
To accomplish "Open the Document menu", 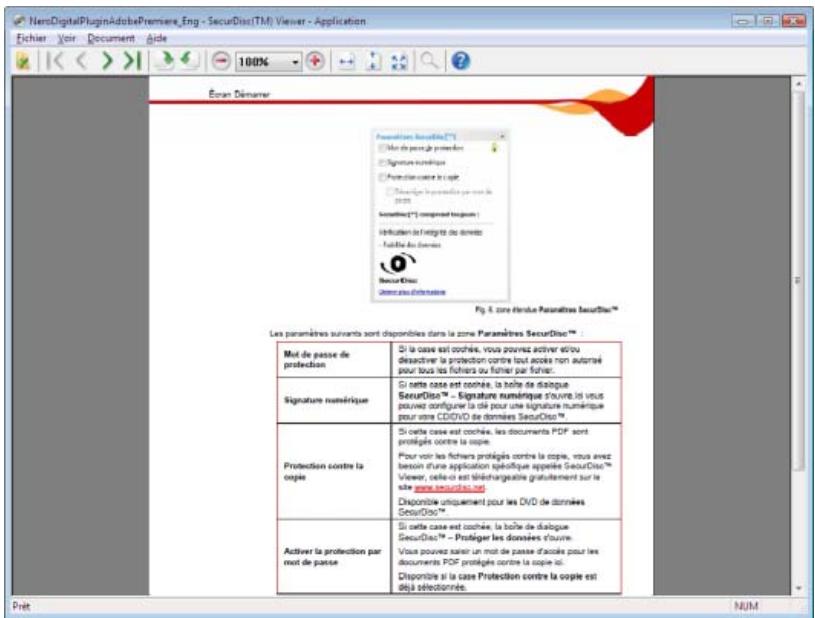I will [x=111, y=38].
